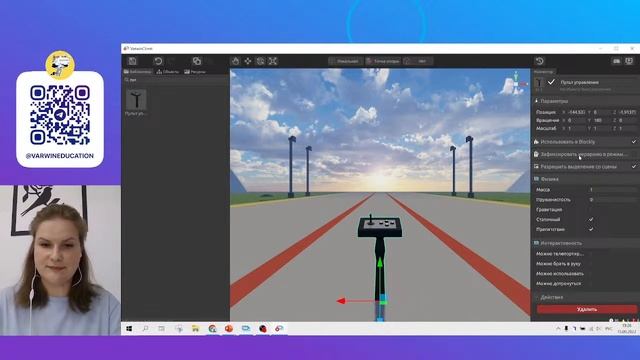640x360 pixels.
Task: Click the Масса value field
Action: 612,190
